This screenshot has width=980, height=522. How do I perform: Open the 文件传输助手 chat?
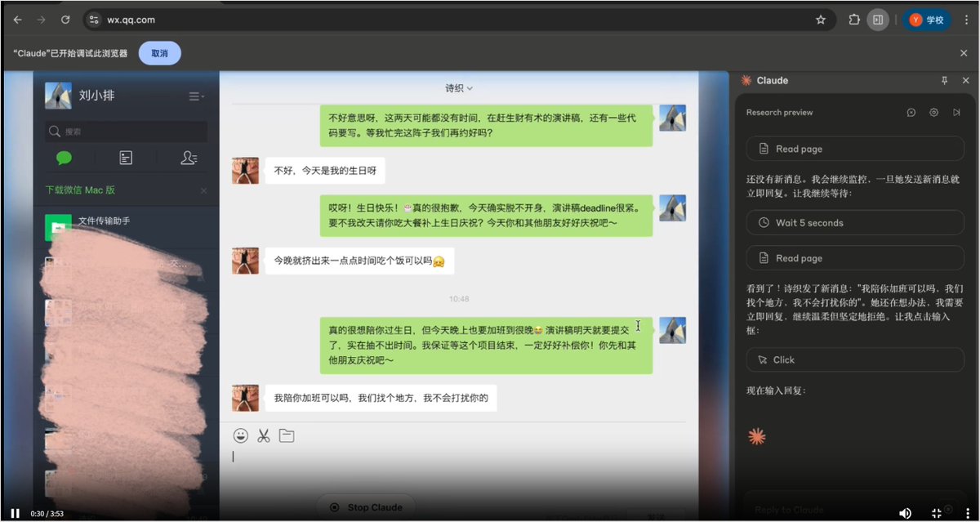tap(126, 226)
